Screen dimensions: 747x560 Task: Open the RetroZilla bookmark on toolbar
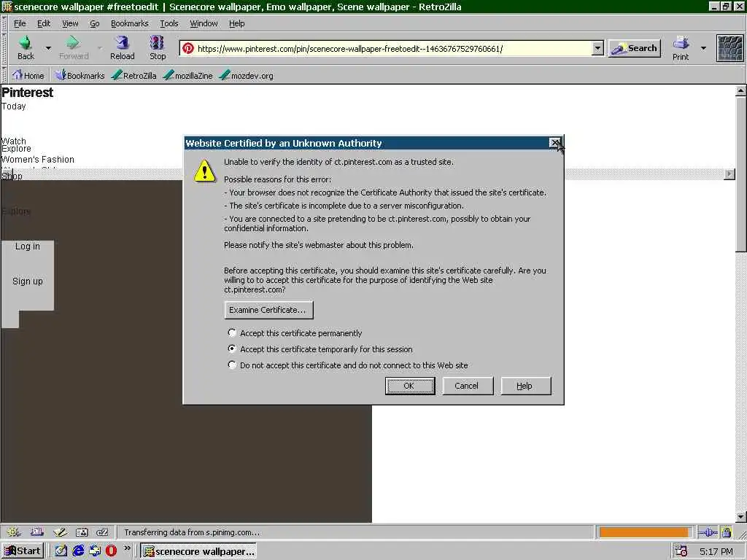(x=134, y=75)
